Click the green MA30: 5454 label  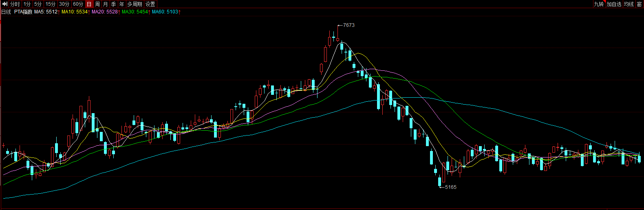click(136, 12)
